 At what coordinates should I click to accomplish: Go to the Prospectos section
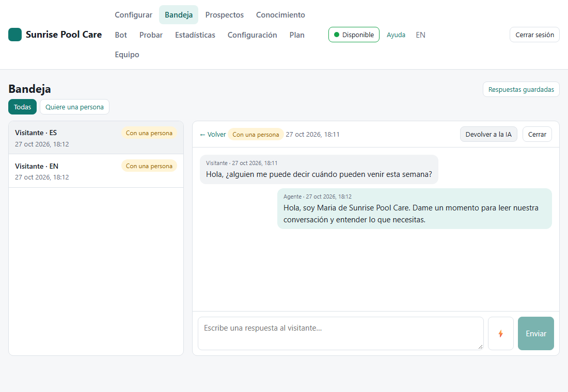224,15
